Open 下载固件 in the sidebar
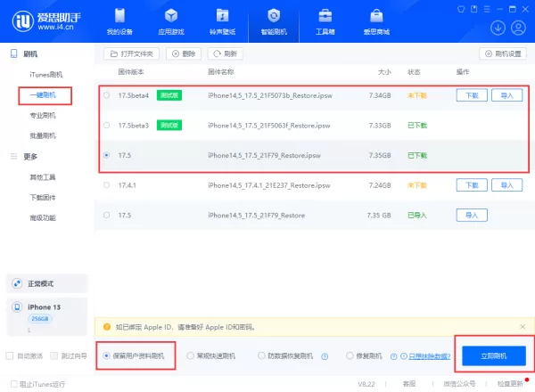 [43, 198]
